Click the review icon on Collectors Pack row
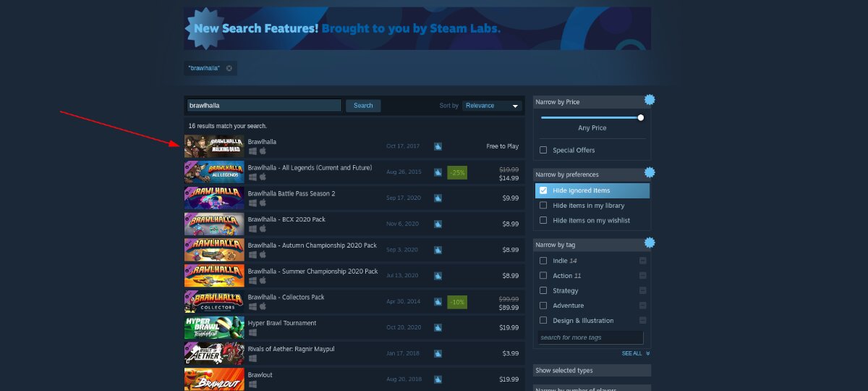Screen dimensions: 868x391 438,302
